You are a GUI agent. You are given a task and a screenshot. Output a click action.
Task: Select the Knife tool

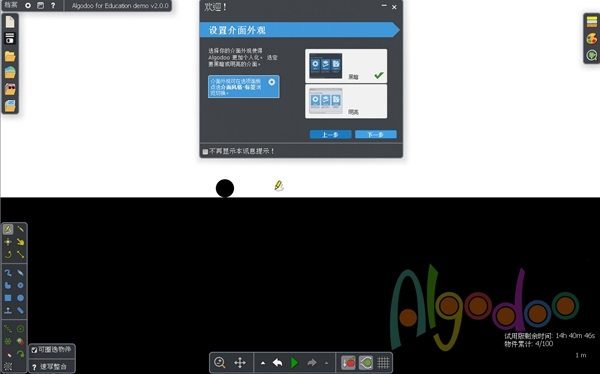click(x=20, y=229)
